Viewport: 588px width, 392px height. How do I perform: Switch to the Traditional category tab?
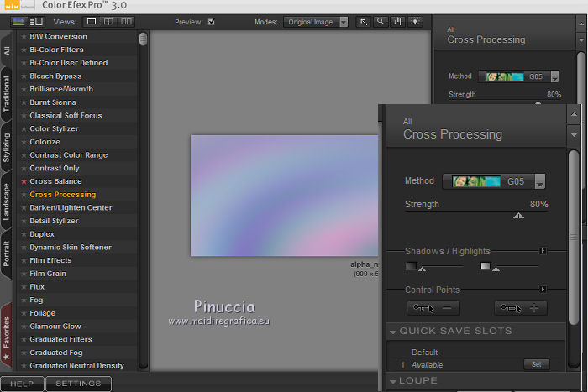[x=7, y=94]
